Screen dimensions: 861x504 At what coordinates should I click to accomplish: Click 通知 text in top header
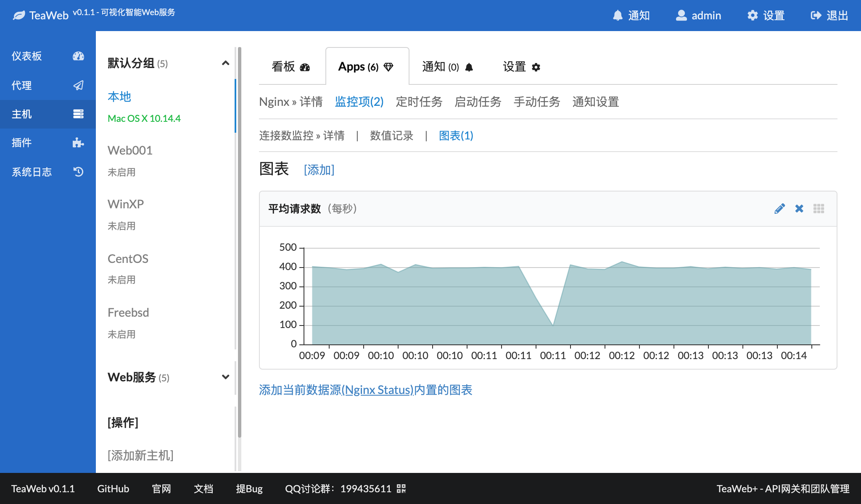coord(639,16)
